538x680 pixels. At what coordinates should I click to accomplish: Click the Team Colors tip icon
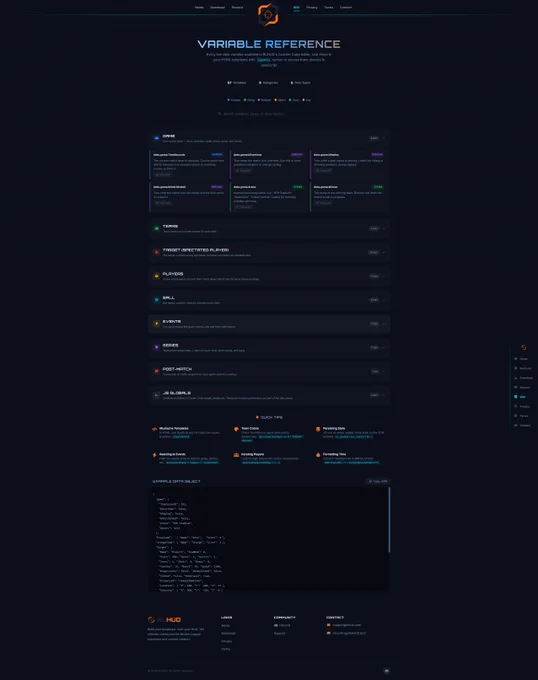pyautogui.click(x=236, y=429)
